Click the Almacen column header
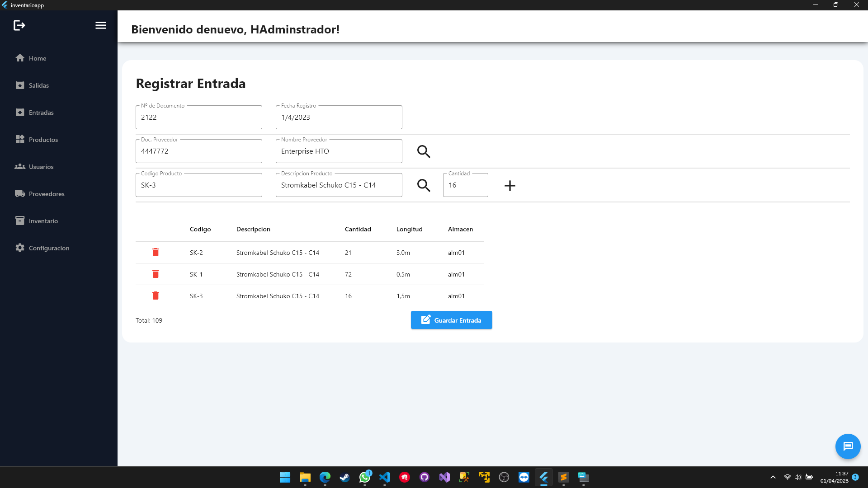Image resolution: width=868 pixels, height=488 pixels. (x=460, y=229)
